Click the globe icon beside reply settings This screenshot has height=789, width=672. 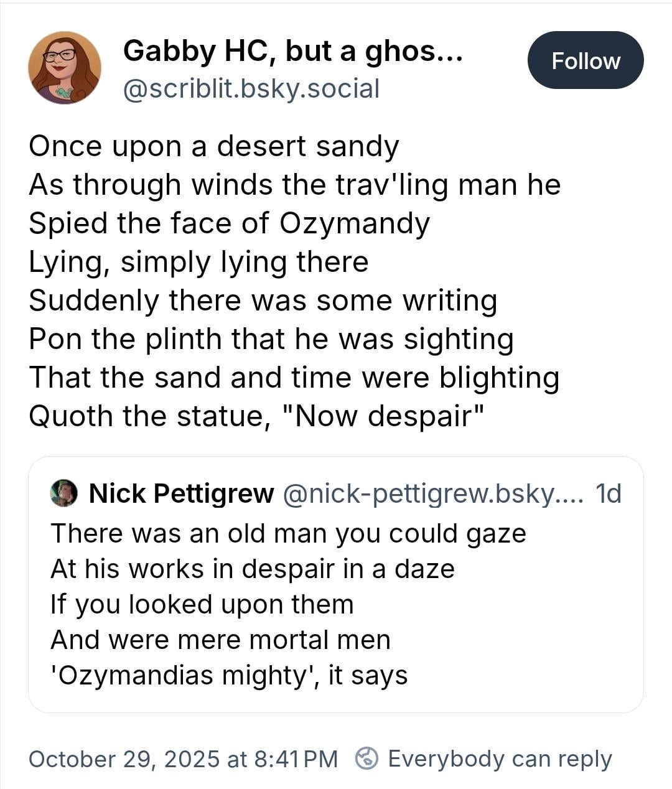pos(366,759)
